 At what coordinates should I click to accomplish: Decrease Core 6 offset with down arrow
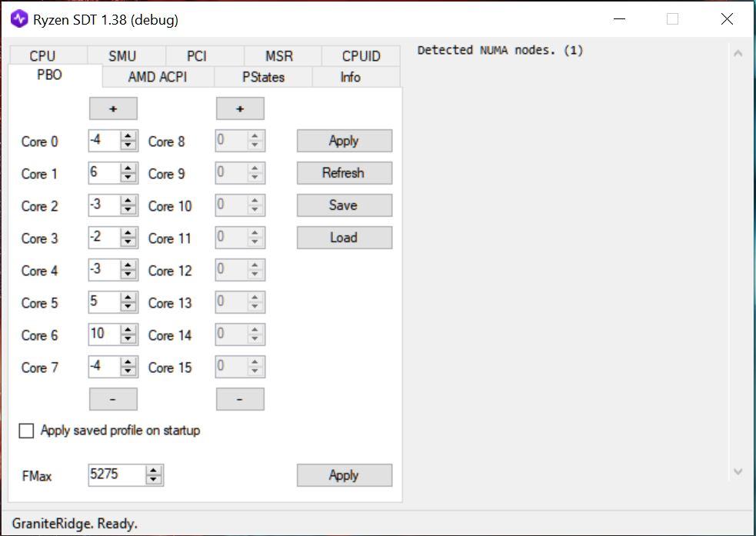128,339
